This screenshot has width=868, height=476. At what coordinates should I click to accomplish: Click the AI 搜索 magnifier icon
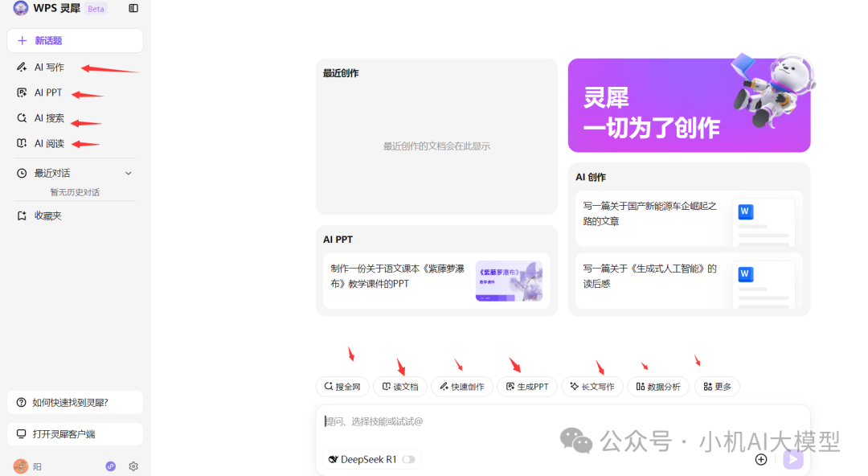click(22, 118)
